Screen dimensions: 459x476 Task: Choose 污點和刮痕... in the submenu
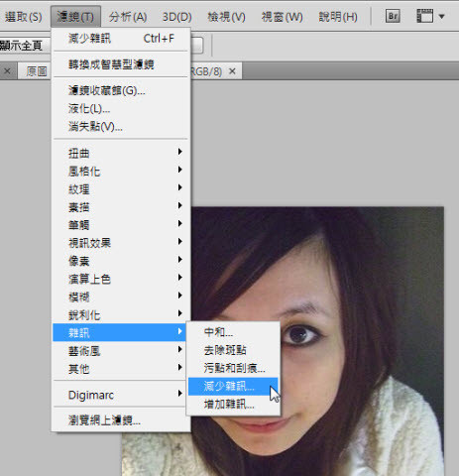point(233,368)
